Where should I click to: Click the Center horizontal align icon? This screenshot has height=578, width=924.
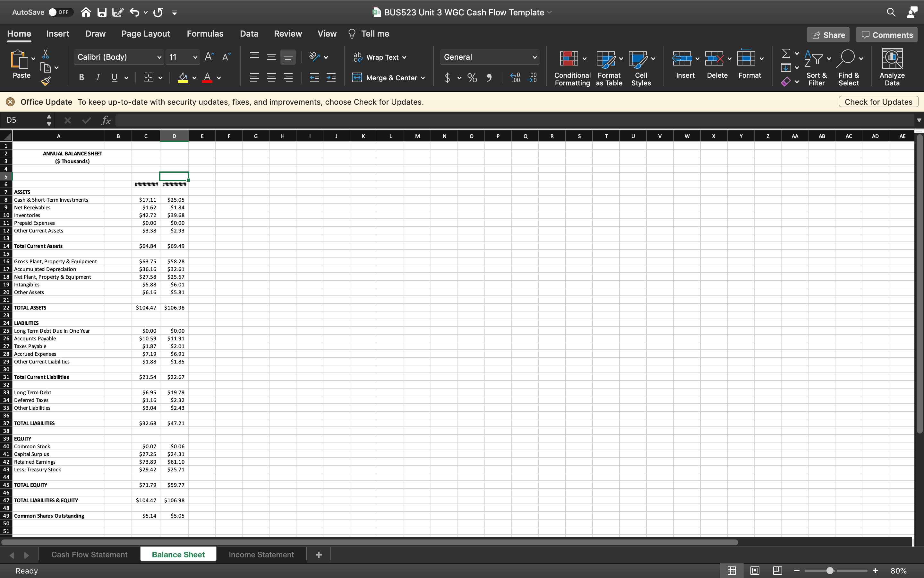[x=271, y=78]
